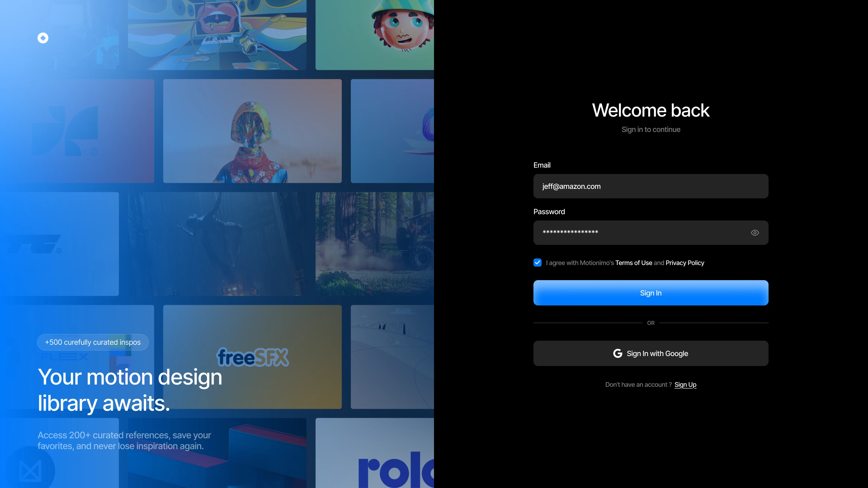The height and width of the screenshot is (488, 868).
Task: Open the cartoon boy with hat thumbnail
Action: pos(375,35)
